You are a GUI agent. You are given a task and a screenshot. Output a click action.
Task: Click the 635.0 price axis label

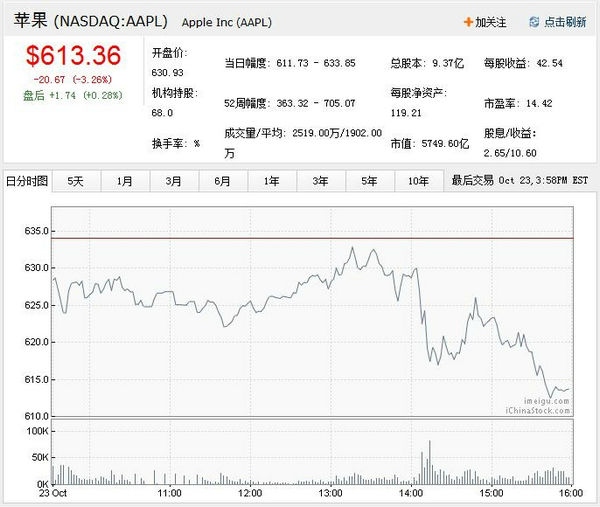tap(36, 231)
